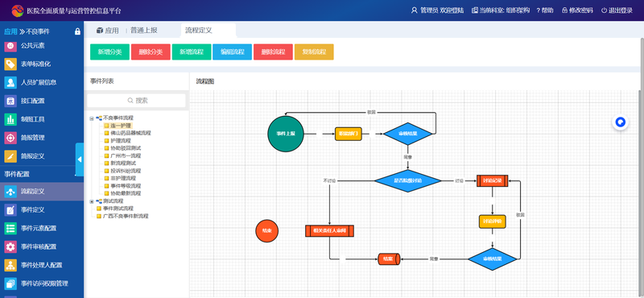Select the 职能部门 flowchart node

tap(349, 134)
